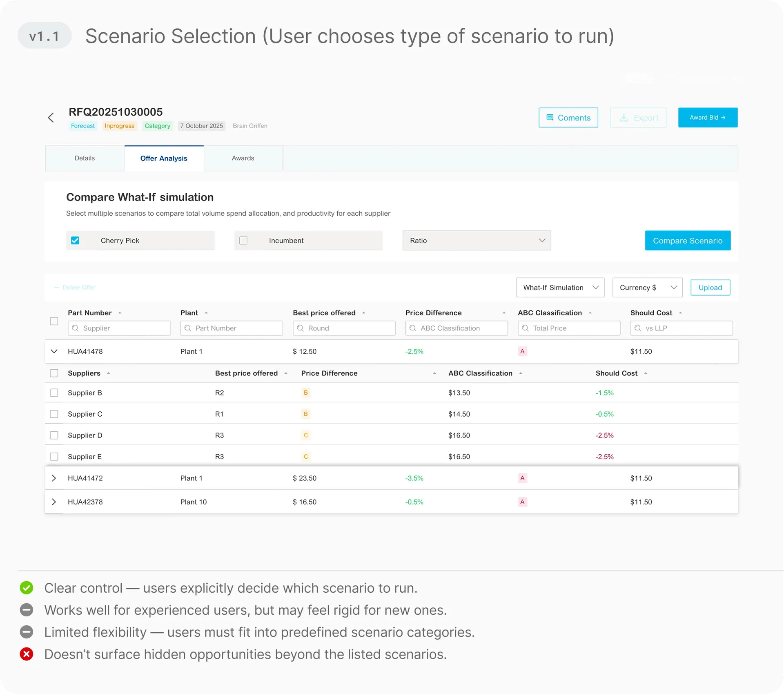Click the $ 23.50 best price cell
This screenshot has height=694, width=784.
pyautogui.click(x=305, y=478)
